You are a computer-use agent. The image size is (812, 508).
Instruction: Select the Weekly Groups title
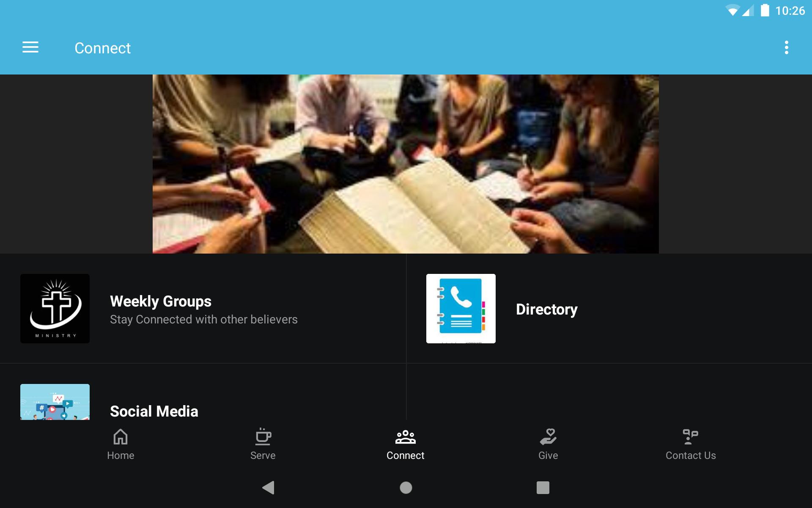161,301
